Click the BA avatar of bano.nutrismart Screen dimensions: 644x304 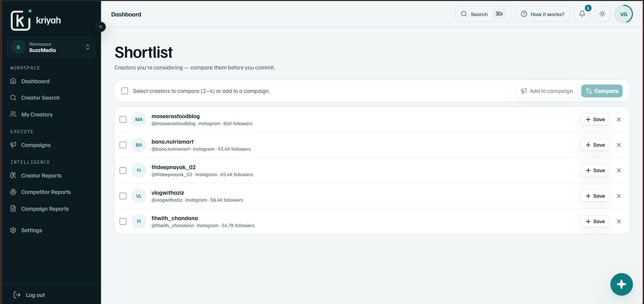pyautogui.click(x=139, y=145)
